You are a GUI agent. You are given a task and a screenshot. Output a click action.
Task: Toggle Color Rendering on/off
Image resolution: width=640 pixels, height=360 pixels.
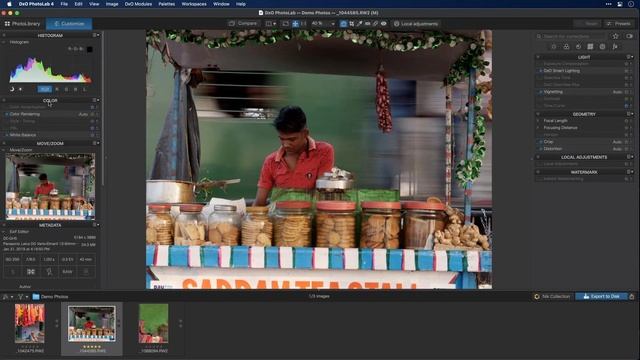pyautogui.click(x=7, y=114)
